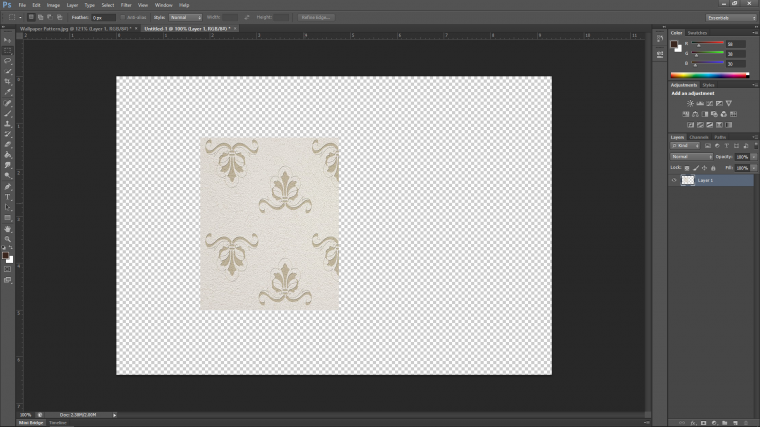760x427 pixels.
Task: Open the Mini Bridge panel tab
Action: tap(31, 423)
